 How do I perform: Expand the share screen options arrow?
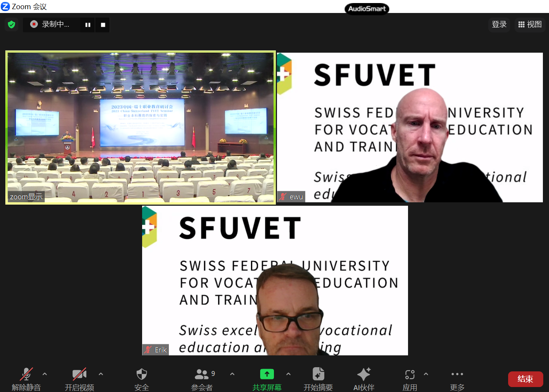(288, 374)
